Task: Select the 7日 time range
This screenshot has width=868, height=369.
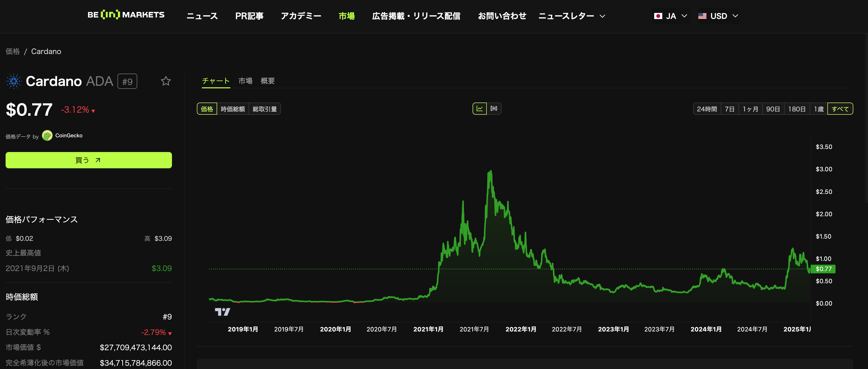Action: click(x=729, y=109)
